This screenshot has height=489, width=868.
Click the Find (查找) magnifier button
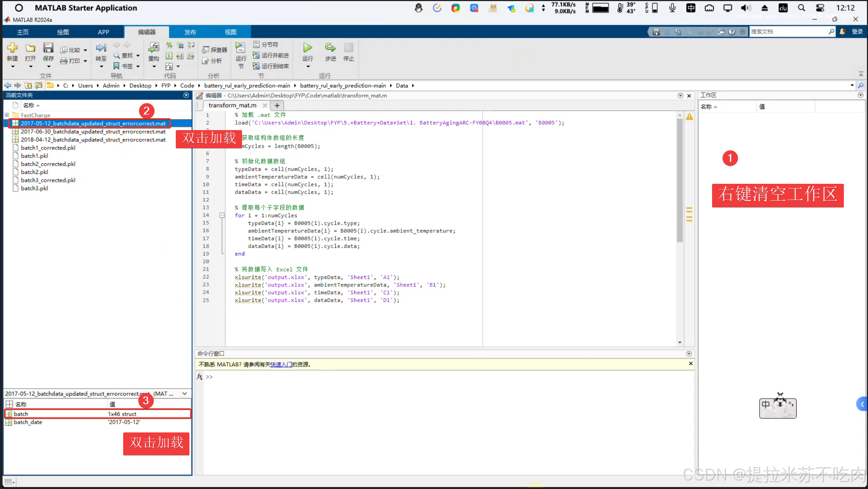124,55
